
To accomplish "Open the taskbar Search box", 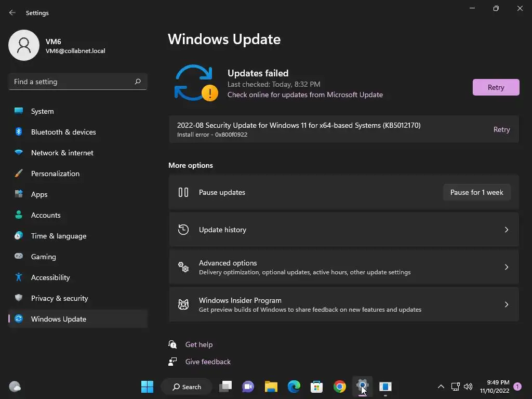I will (x=187, y=387).
